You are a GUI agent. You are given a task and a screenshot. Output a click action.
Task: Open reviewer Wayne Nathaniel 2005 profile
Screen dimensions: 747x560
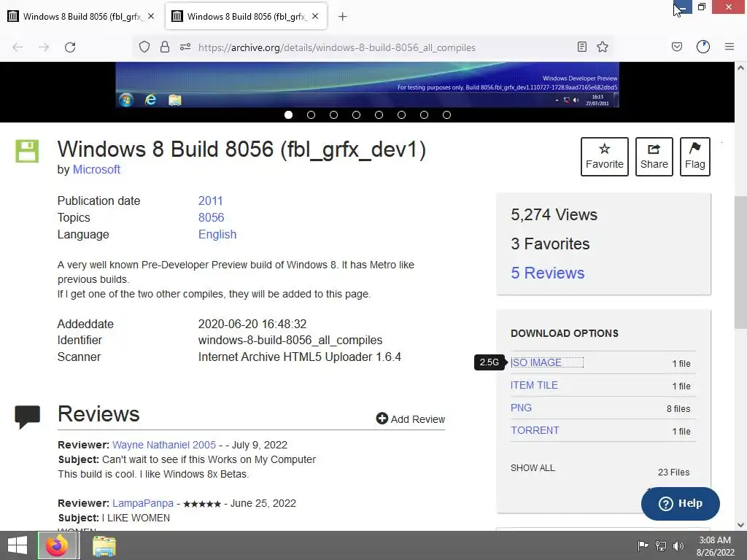[x=164, y=445]
